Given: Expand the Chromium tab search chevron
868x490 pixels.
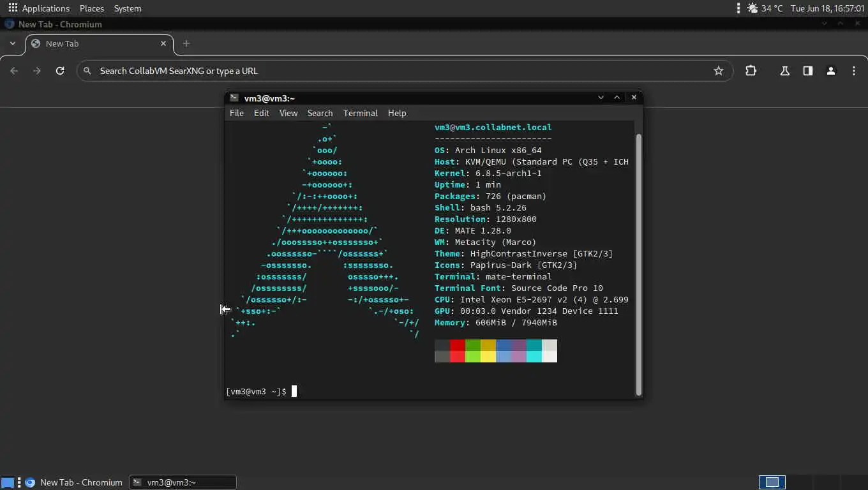Looking at the screenshot, I should click(13, 43).
